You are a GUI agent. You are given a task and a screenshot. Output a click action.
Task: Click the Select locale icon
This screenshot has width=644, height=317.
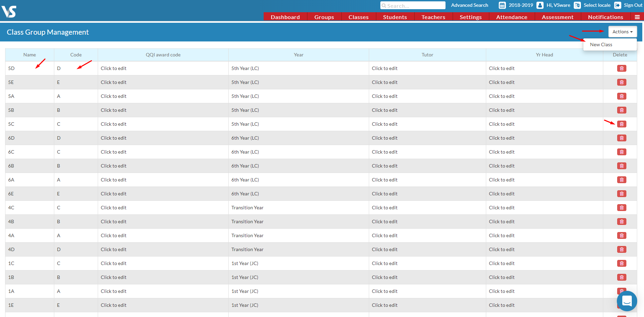[577, 5]
